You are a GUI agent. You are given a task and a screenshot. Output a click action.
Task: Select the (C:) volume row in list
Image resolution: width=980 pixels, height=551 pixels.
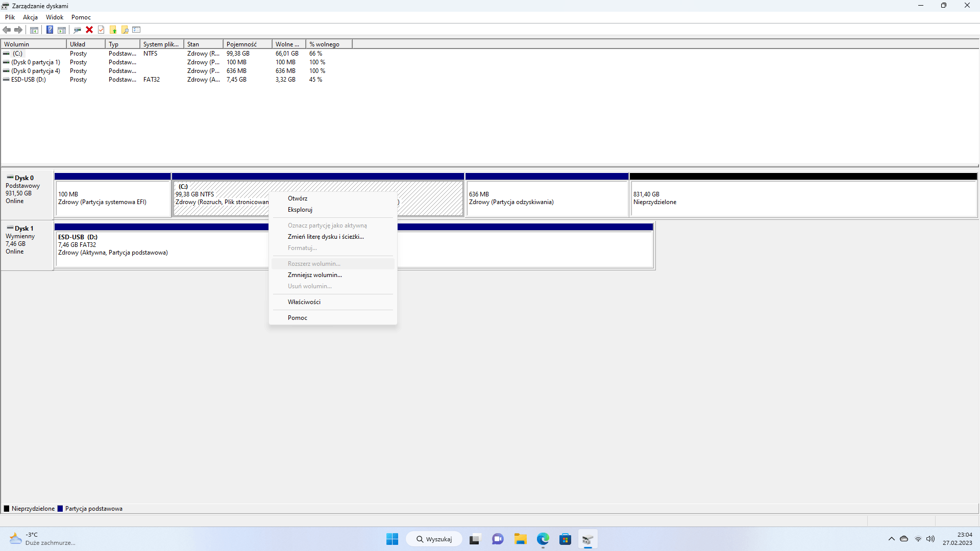(x=177, y=54)
